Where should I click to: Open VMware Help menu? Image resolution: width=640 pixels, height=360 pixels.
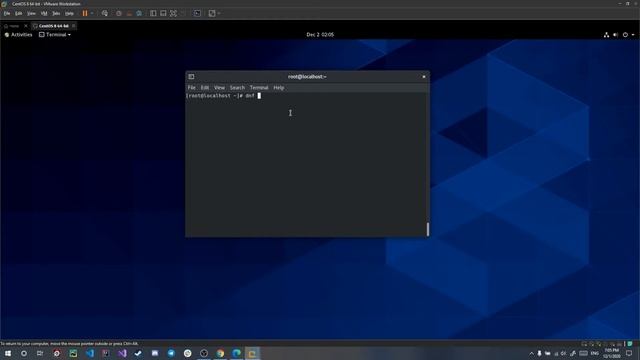click(69, 13)
